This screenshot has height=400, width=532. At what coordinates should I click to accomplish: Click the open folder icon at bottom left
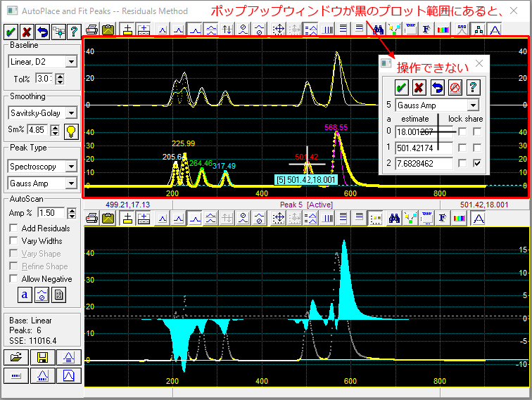17,357
